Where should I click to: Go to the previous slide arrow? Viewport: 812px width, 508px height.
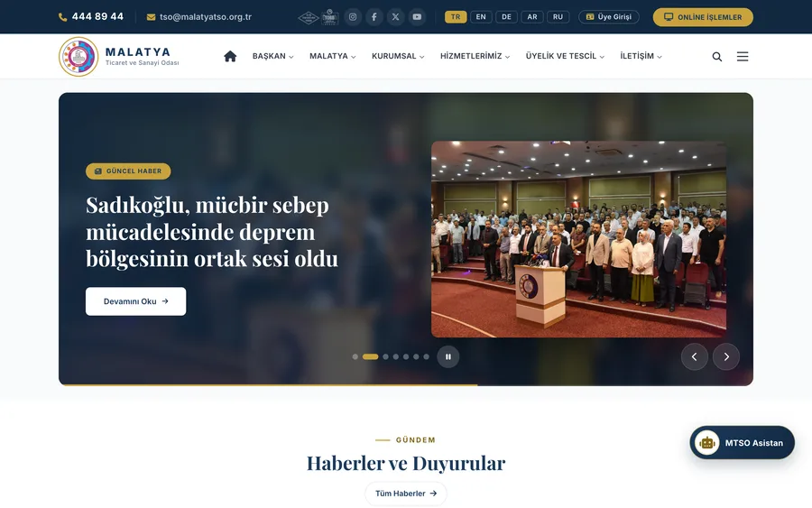(694, 356)
